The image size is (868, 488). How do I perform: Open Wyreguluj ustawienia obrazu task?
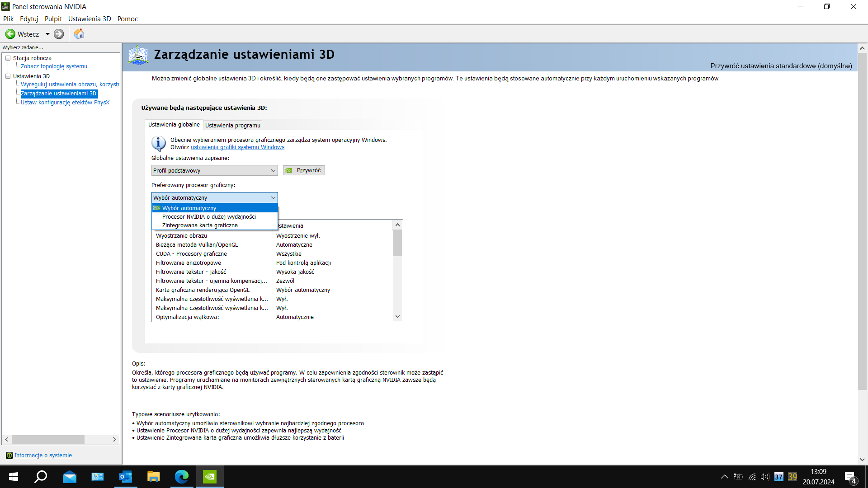(x=70, y=84)
